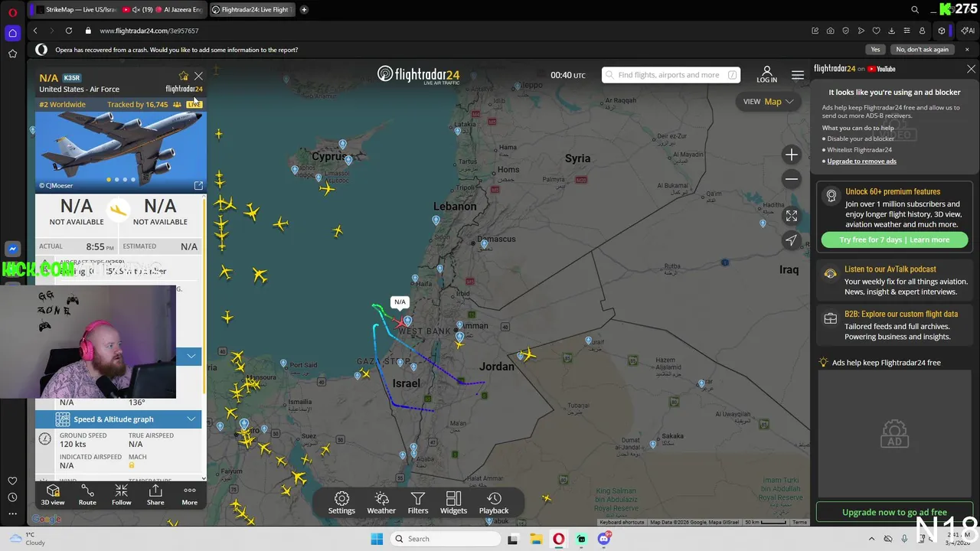Click the KC-135 aircraft photo thumbnail
Viewport: 980px width, 551px height.
click(x=120, y=152)
